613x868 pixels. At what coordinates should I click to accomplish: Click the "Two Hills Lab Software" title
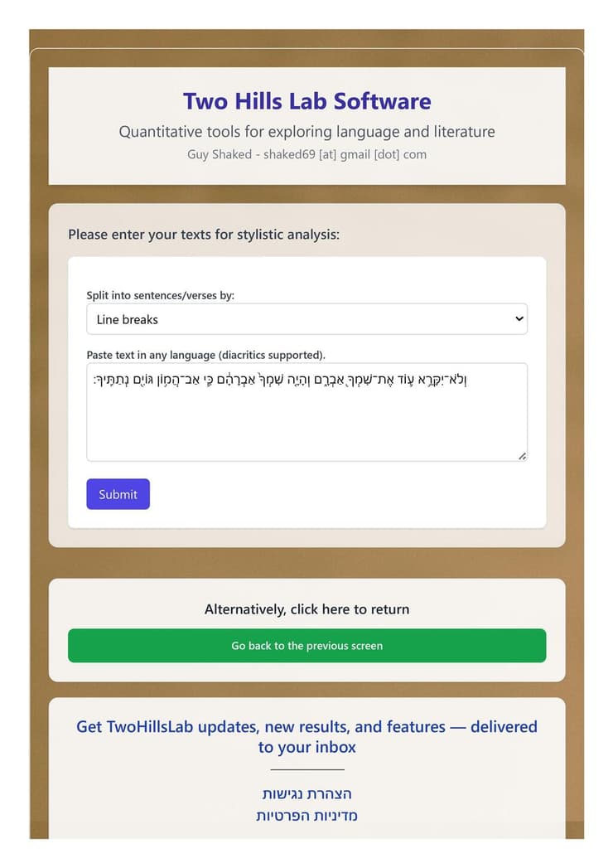[306, 101]
